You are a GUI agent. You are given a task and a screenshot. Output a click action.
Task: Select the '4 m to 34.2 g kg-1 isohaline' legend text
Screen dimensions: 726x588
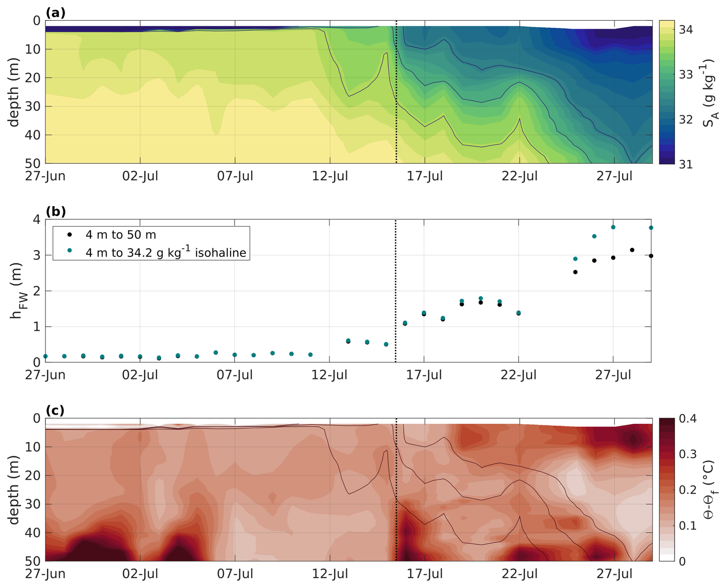(x=165, y=252)
